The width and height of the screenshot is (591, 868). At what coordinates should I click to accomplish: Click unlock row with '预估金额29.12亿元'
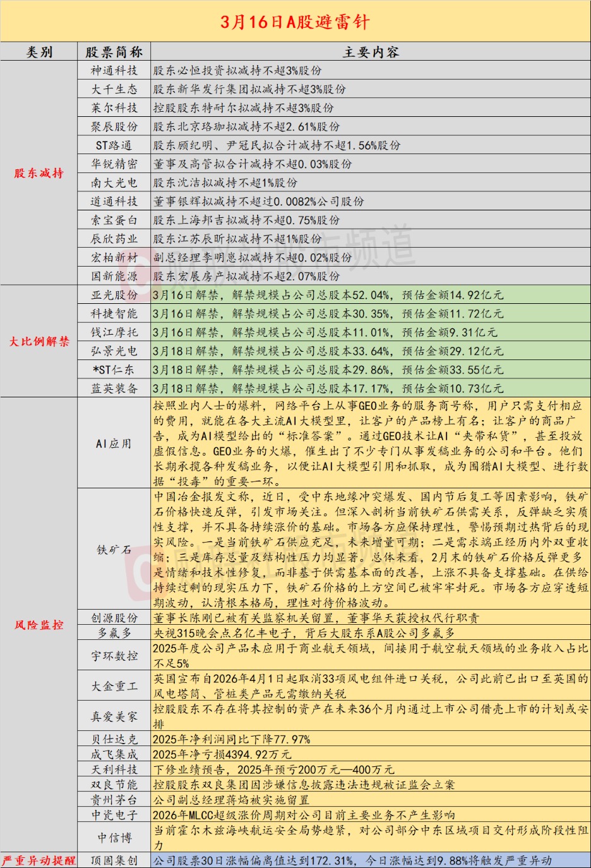[x=371, y=351]
